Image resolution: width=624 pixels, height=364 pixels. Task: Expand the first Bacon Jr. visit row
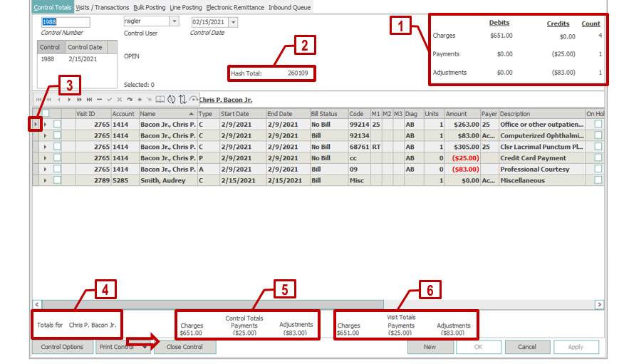coord(46,124)
